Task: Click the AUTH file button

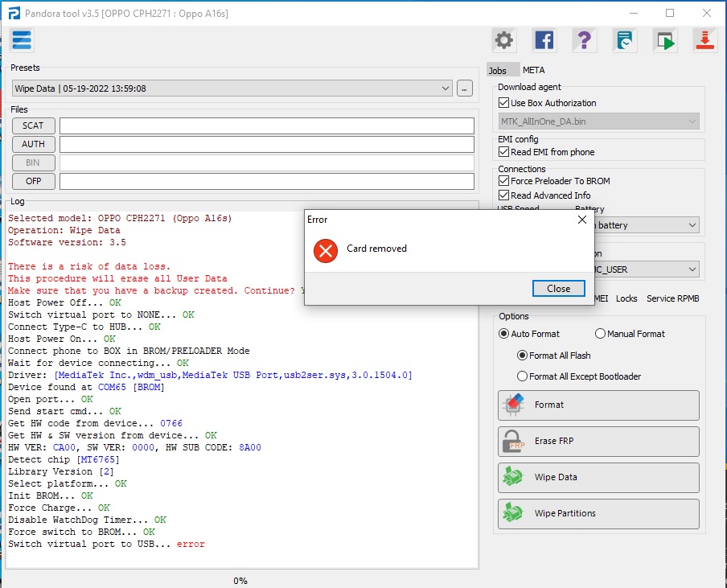Action: [x=34, y=144]
